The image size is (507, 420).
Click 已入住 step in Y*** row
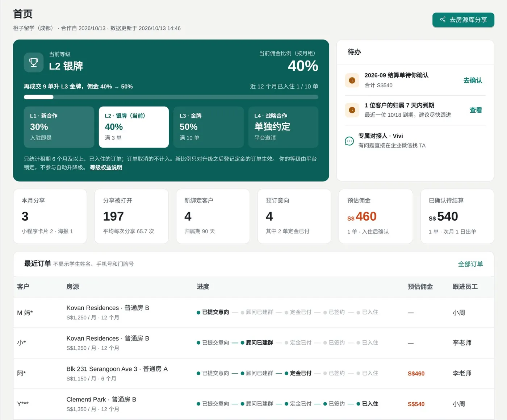(x=367, y=404)
